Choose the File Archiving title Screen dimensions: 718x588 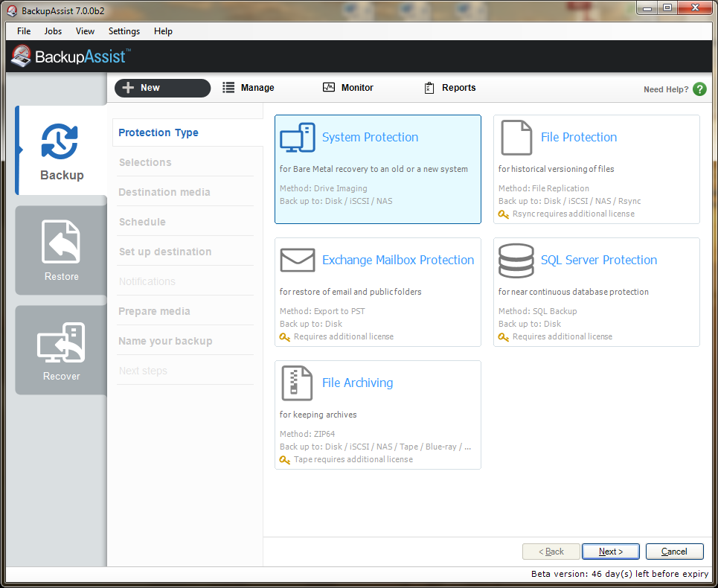[x=358, y=383]
